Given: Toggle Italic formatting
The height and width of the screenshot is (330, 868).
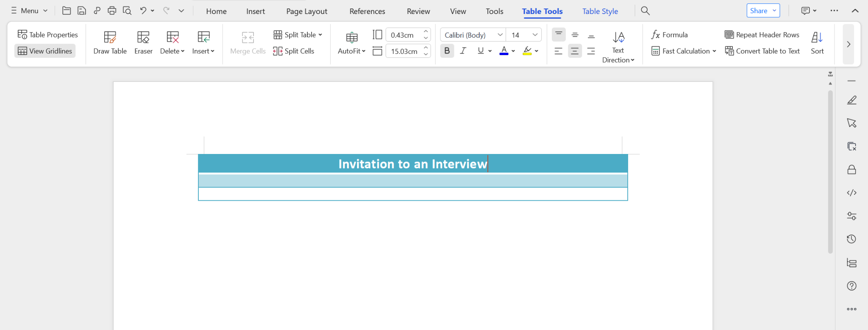Looking at the screenshot, I should pyautogui.click(x=463, y=51).
